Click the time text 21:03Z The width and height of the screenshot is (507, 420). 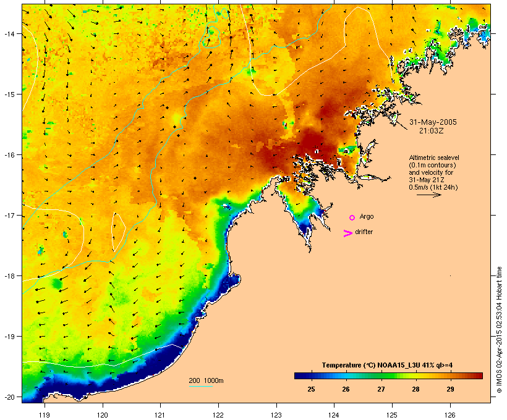pos(432,131)
